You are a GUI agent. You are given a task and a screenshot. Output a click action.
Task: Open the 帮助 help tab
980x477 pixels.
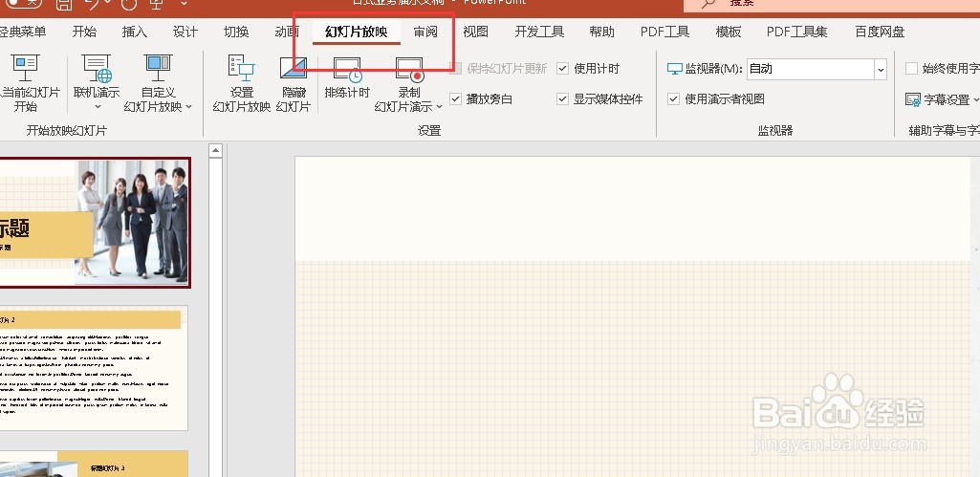602,32
